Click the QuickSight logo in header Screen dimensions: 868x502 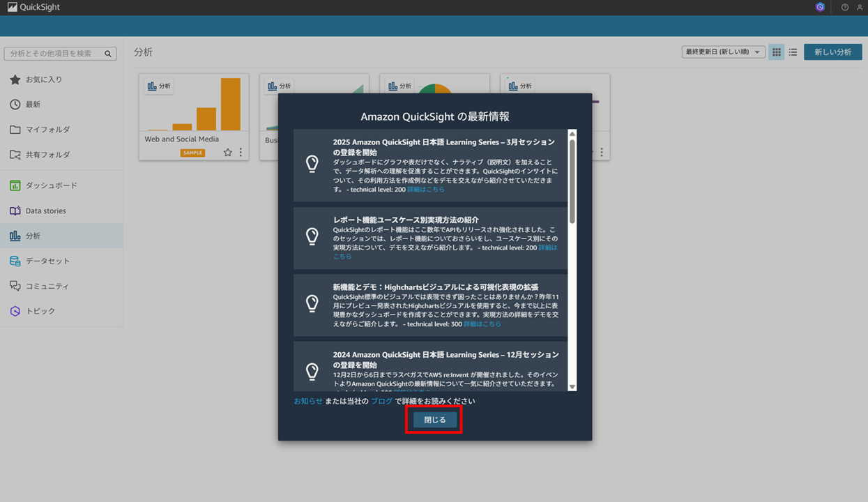pyautogui.click(x=33, y=7)
